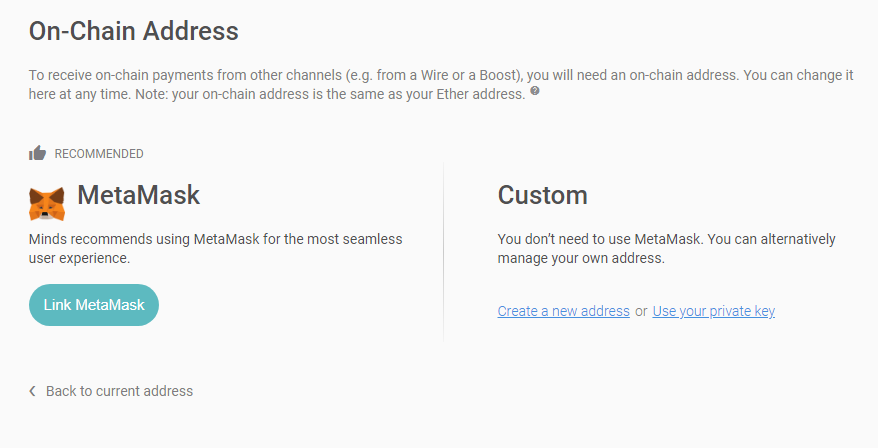Image resolution: width=878 pixels, height=448 pixels.
Task: Click the back chevron arrow icon
Action: tap(33, 391)
